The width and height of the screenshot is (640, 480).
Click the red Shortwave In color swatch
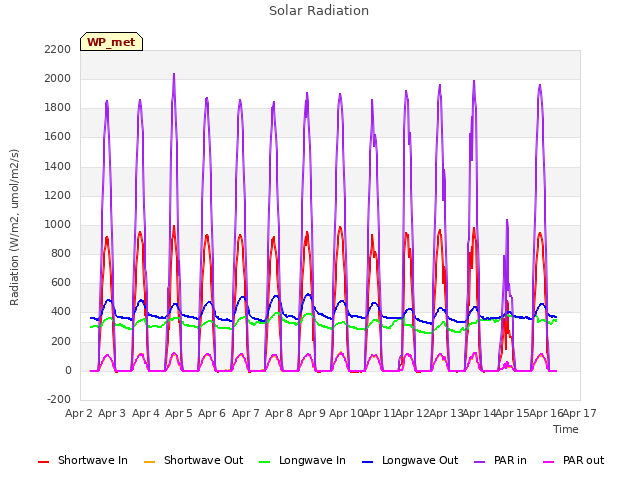click(x=43, y=462)
